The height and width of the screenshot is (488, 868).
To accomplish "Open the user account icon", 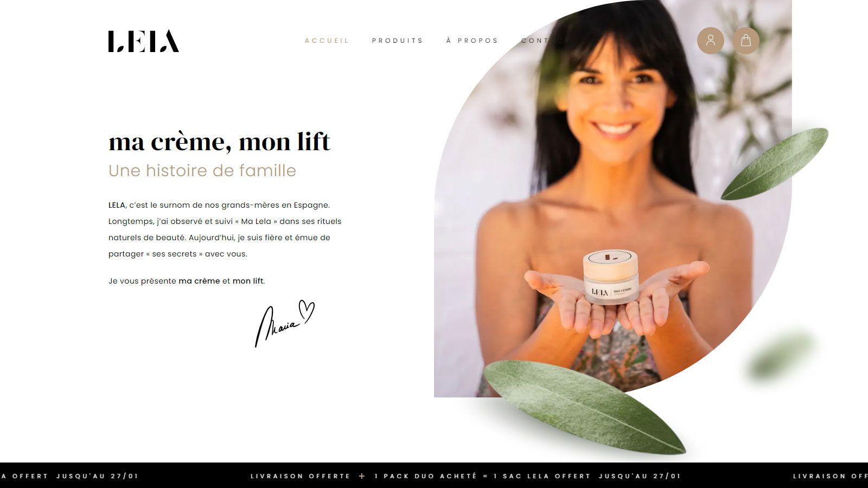I will [710, 41].
